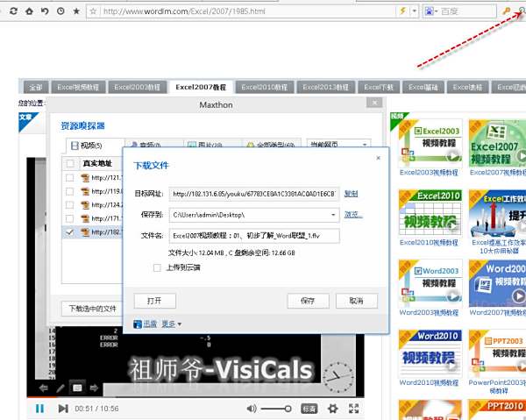Click the copy target URL link

tap(351, 194)
